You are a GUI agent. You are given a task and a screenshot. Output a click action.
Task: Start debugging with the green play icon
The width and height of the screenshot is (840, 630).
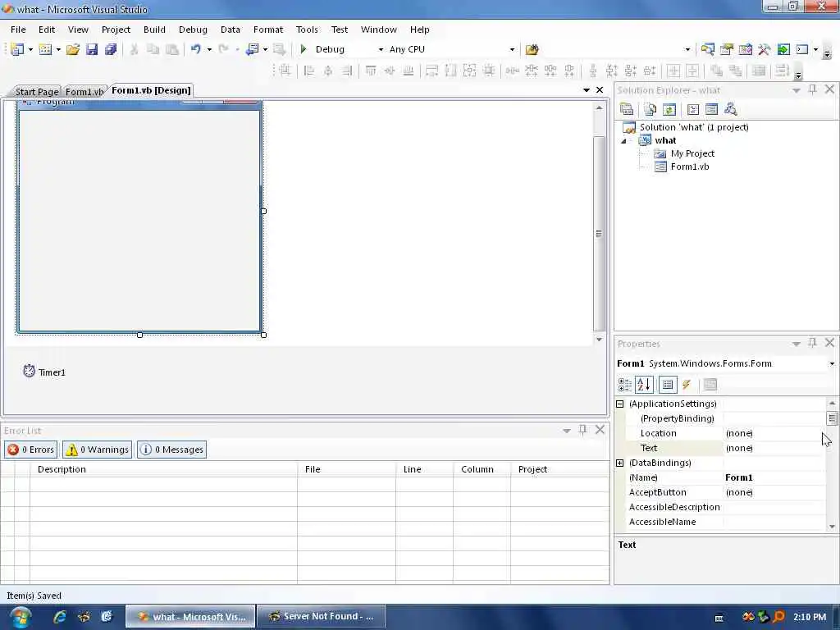[x=304, y=49]
